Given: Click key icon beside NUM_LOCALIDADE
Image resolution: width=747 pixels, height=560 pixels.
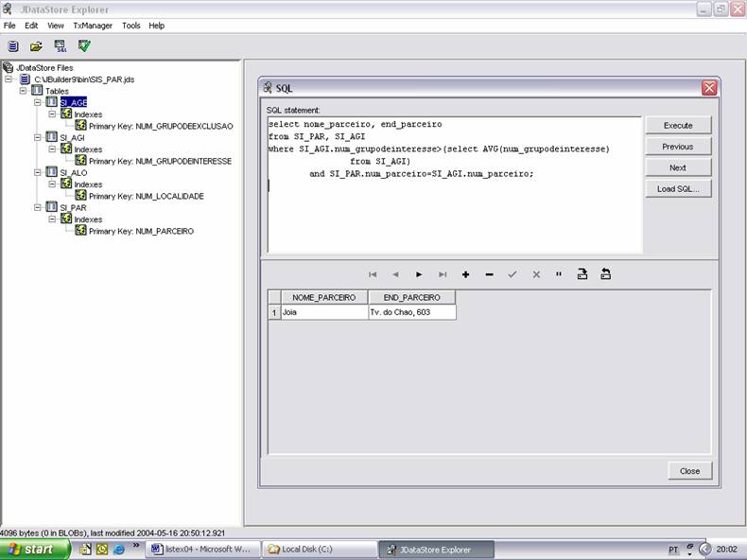Looking at the screenshot, I should pos(81,196).
